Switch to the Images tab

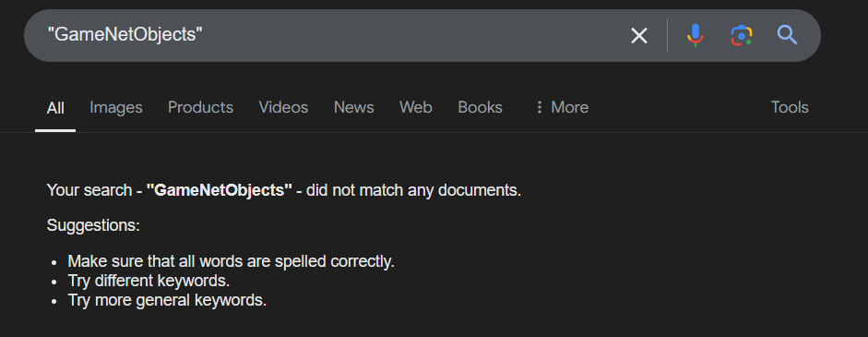click(x=116, y=107)
